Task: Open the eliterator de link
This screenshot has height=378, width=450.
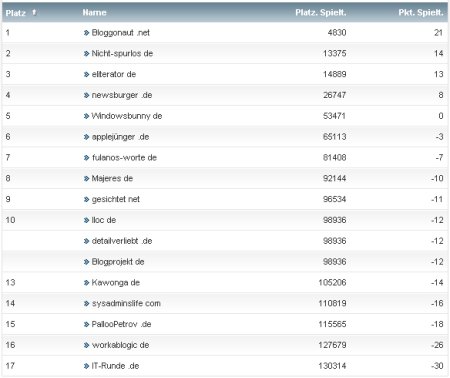Action: pos(114,74)
